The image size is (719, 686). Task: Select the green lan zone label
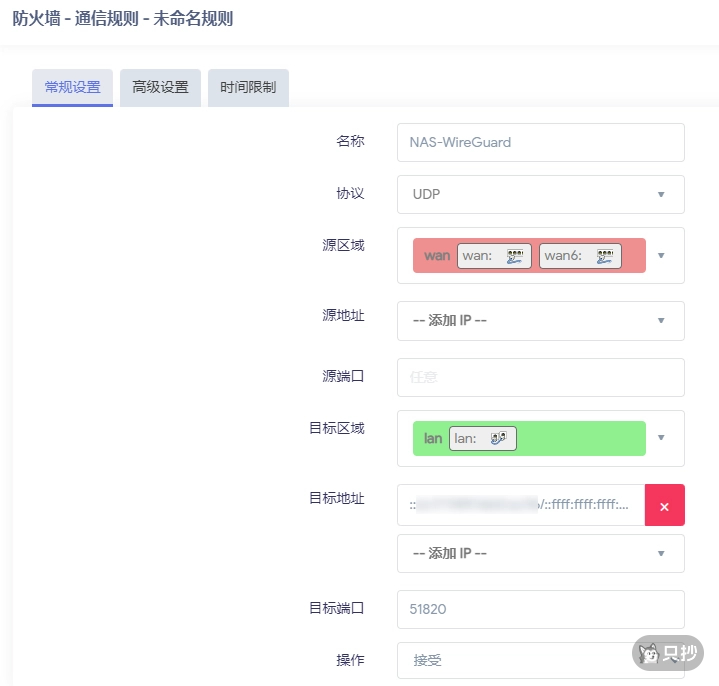433,438
